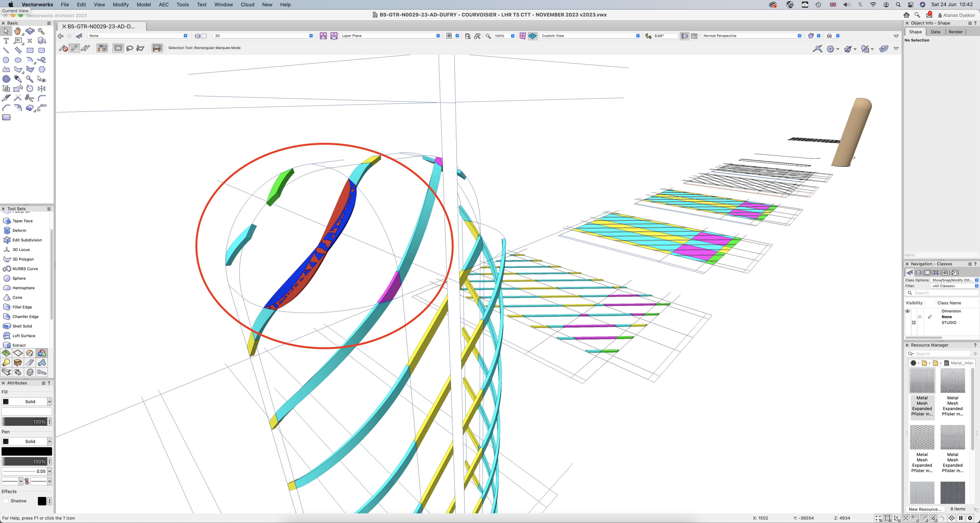Image resolution: width=980 pixels, height=523 pixels.
Task: Select the Deform tool
Action: [20, 230]
